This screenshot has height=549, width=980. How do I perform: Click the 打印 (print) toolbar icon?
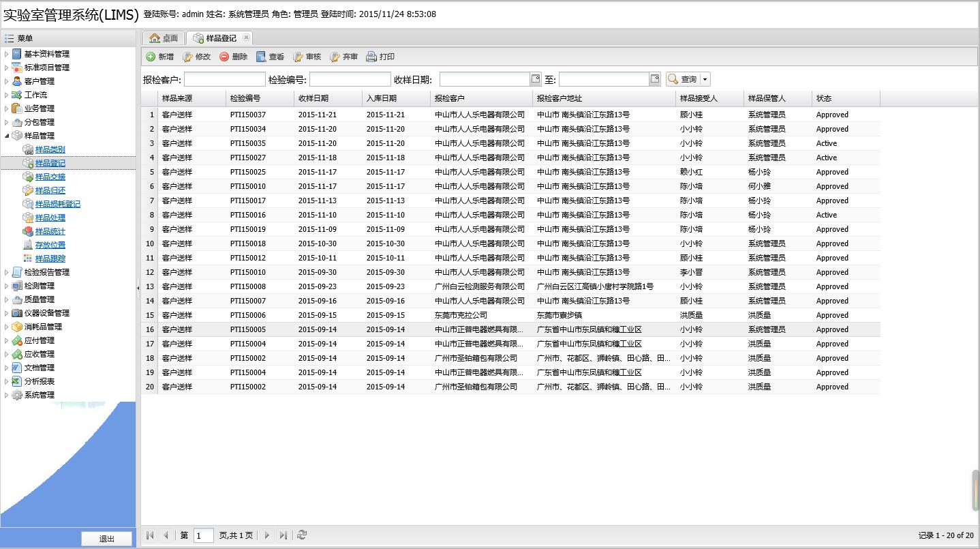[x=371, y=57]
